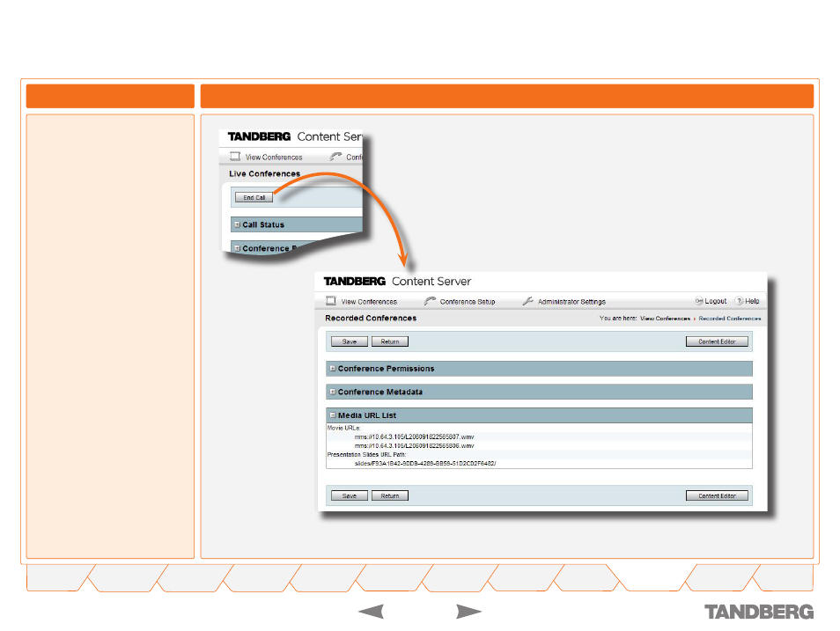Click Save in the upper button bar
The height and width of the screenshot is (631, 840).
click(x=350, y=341)
